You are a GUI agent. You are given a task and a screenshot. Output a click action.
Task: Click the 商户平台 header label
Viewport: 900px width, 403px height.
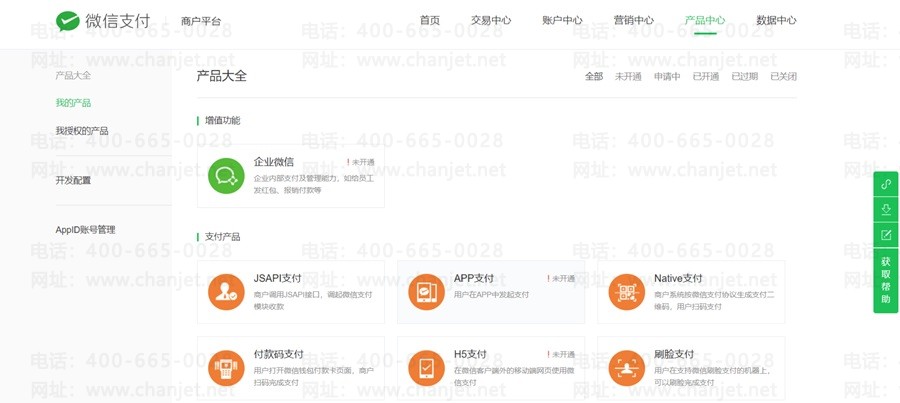(200, 21)
